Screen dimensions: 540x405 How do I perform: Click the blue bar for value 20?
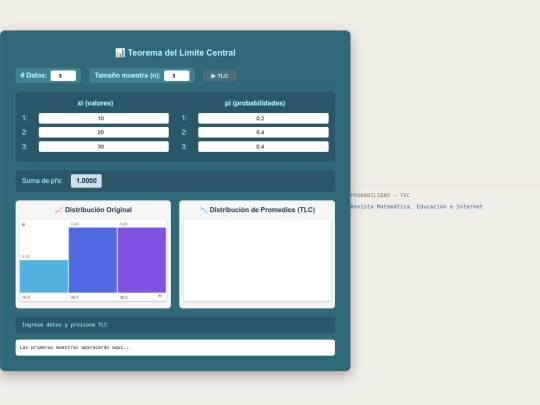click(x=93, y=260)
